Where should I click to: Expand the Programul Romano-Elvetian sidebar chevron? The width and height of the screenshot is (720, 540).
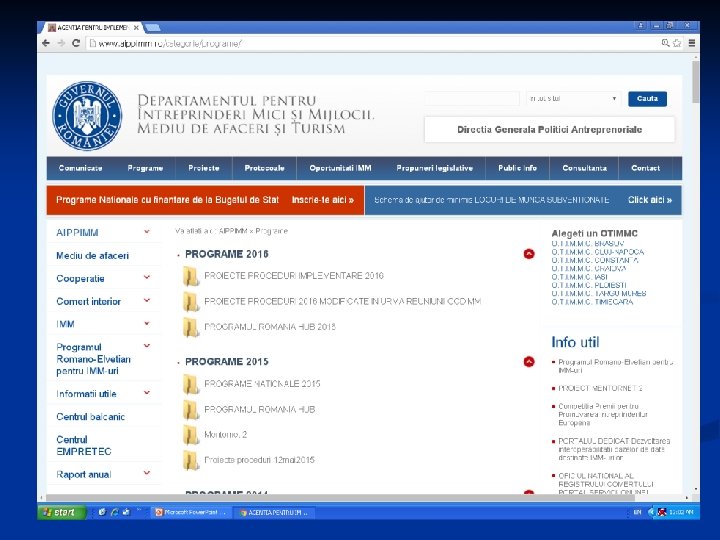(147, 346)
